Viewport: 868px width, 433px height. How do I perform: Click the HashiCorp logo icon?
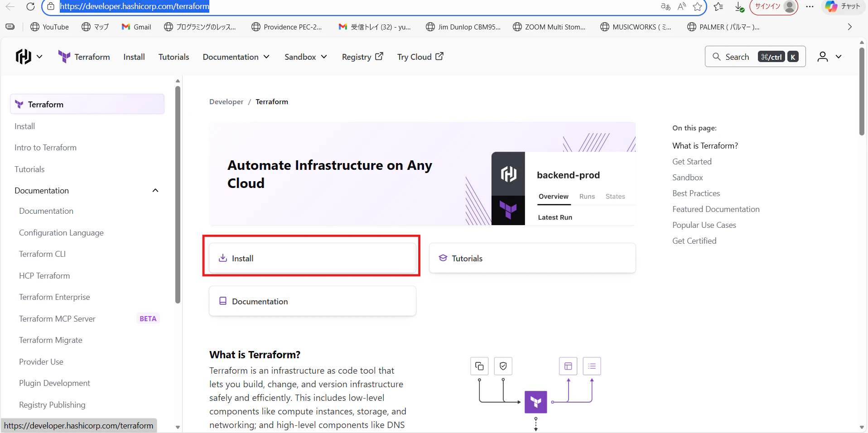point(23,57)
